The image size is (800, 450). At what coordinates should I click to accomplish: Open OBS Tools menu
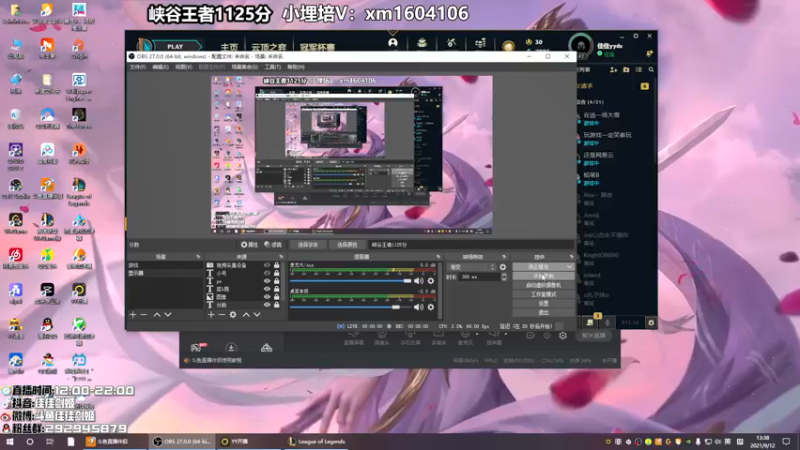coord(272,67)
